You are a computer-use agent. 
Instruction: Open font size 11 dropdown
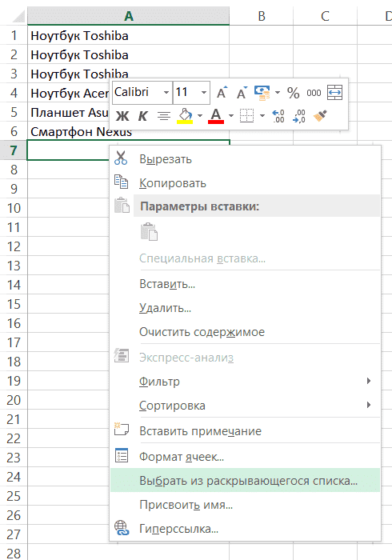pyautogui.click(x=203, y=93)
